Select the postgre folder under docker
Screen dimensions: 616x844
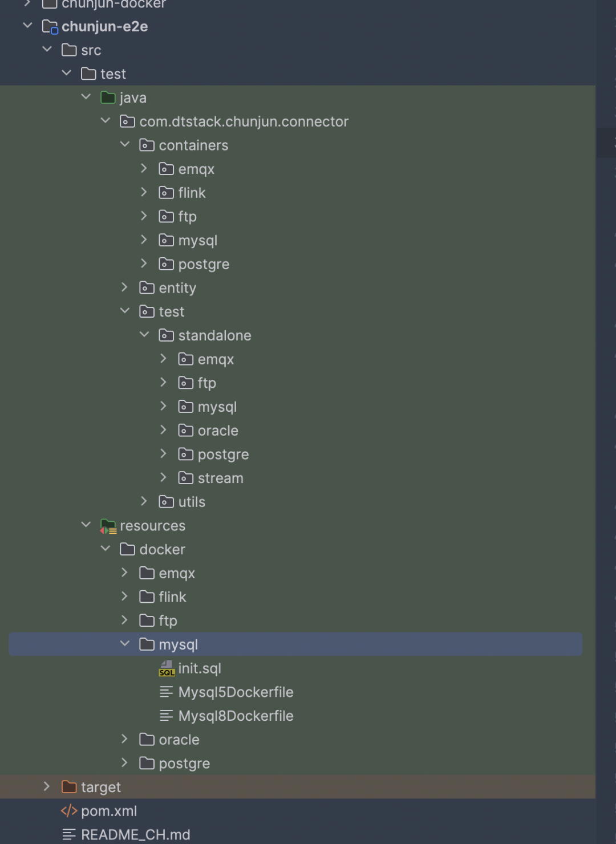click(x=184, y=763)
